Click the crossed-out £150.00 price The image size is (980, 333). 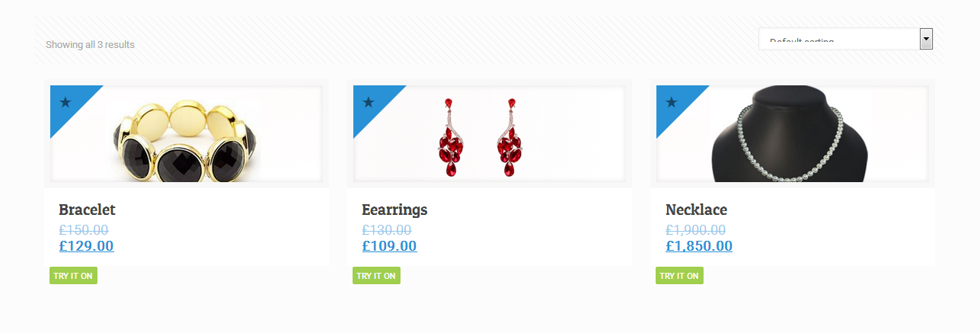click(83, 229)
